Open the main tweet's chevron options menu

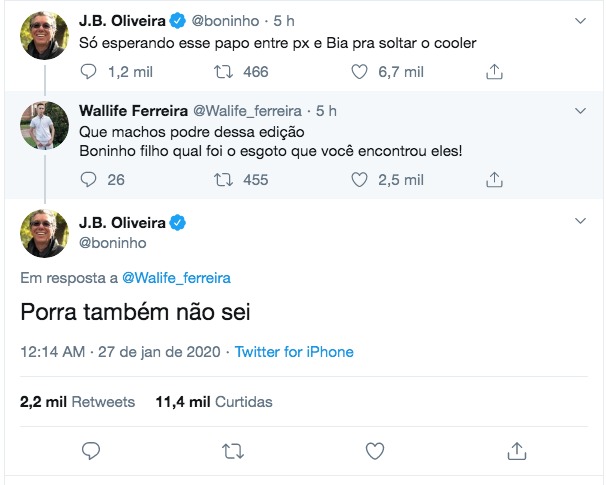point(581,222)
